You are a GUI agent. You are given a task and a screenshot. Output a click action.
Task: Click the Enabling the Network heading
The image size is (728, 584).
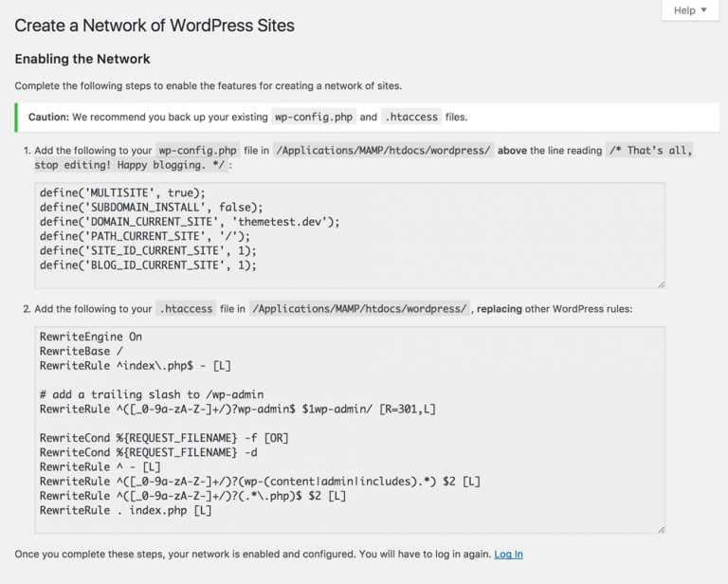click(x=82, y=59)
